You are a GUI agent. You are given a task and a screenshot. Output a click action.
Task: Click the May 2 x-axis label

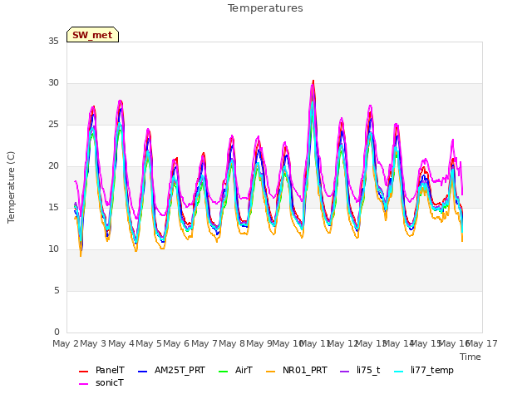(x=66, y=343)
